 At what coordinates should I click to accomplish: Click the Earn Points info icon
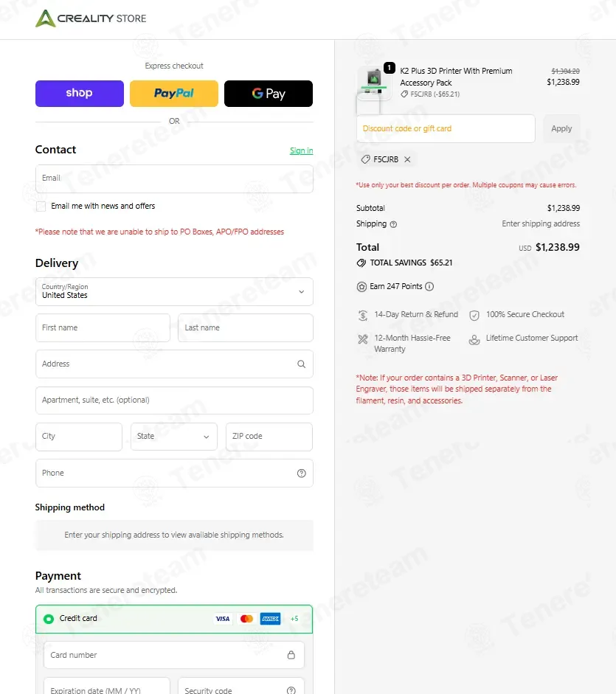[429, 287]
